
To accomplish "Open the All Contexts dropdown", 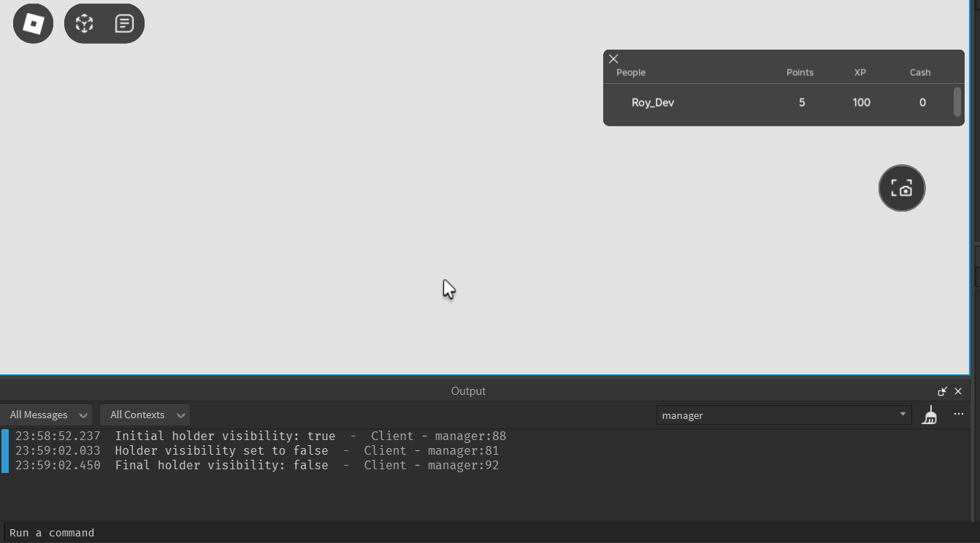I will [x=180, y=415].
